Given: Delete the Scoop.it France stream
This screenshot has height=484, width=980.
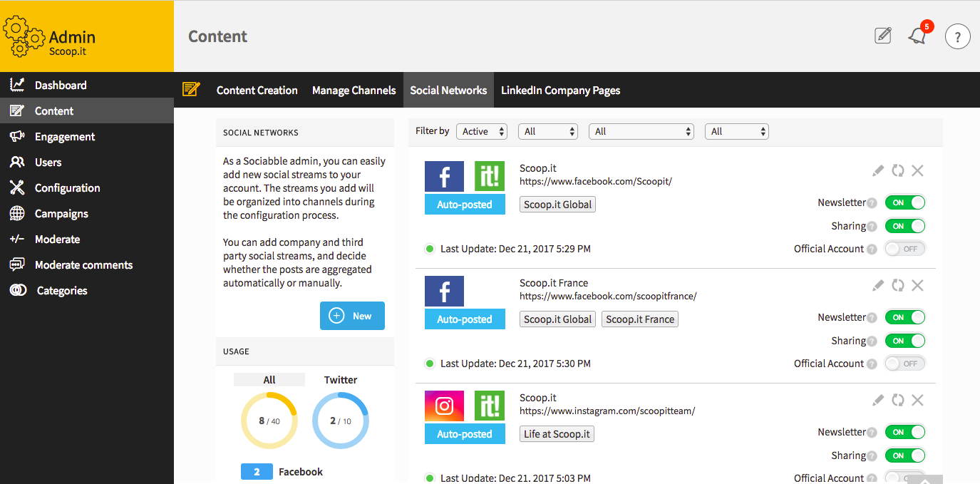Looking at the screenshot, I should pos(917,285).
